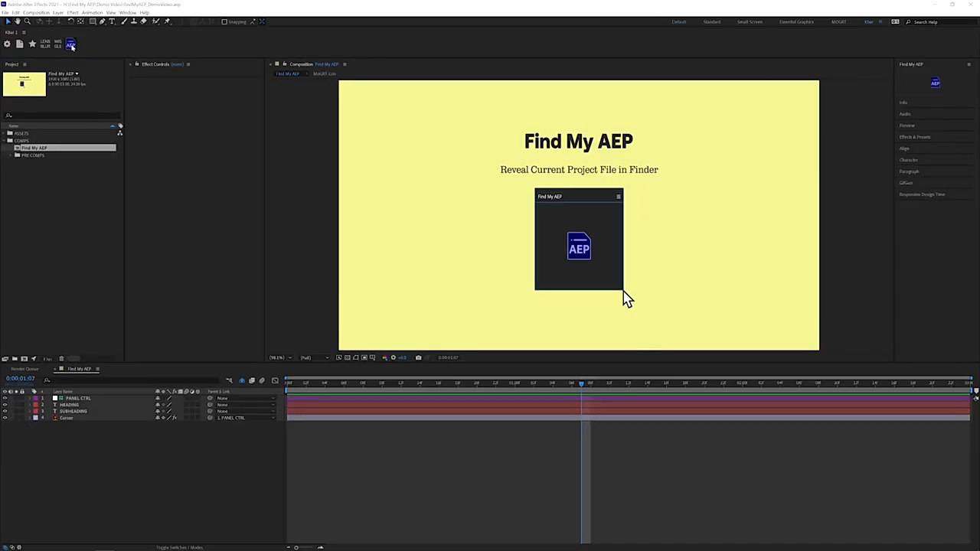Screen dimensions: 980x551
Task: Switch to the Small Screen workspace
Action: point(750,21)
